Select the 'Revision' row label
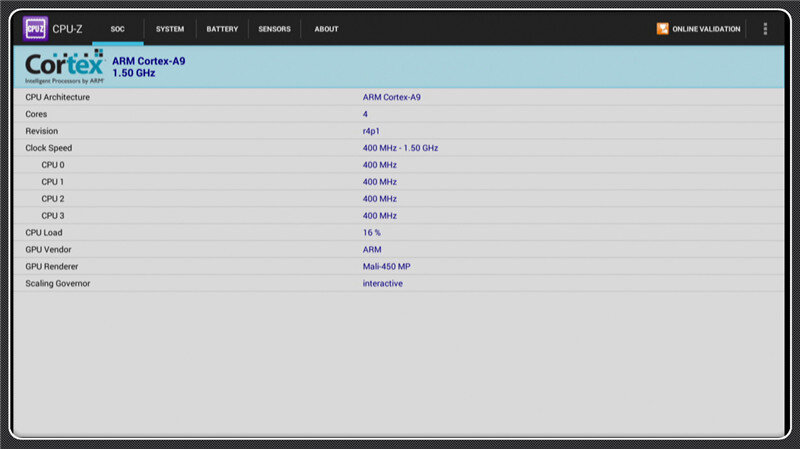Viewport: 800px width, 449px height. coord(41,131)
